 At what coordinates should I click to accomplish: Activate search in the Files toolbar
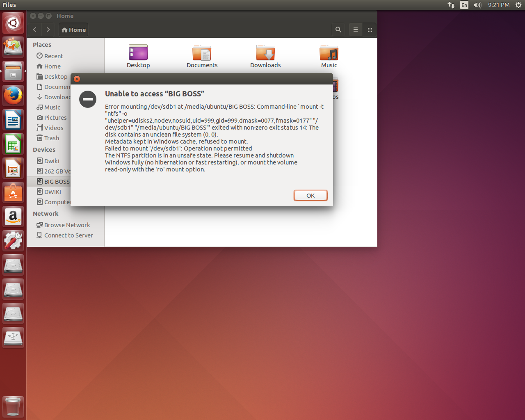(x=338, y=30)
